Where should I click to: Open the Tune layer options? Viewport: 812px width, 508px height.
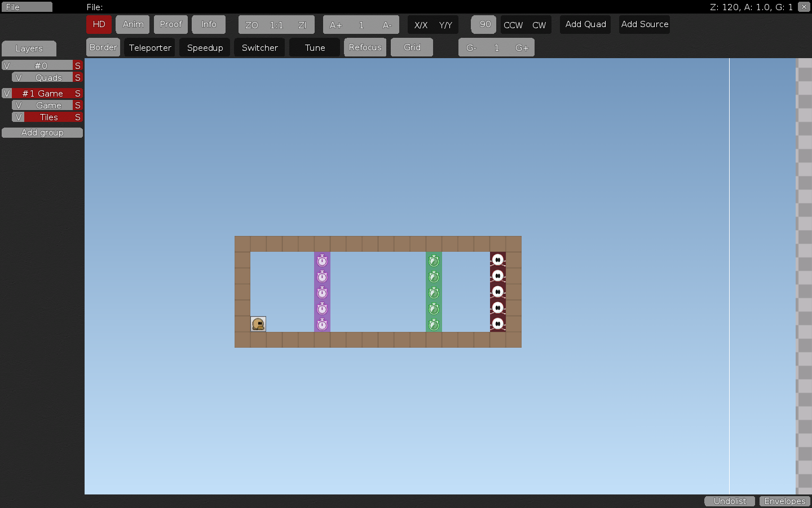314,47
